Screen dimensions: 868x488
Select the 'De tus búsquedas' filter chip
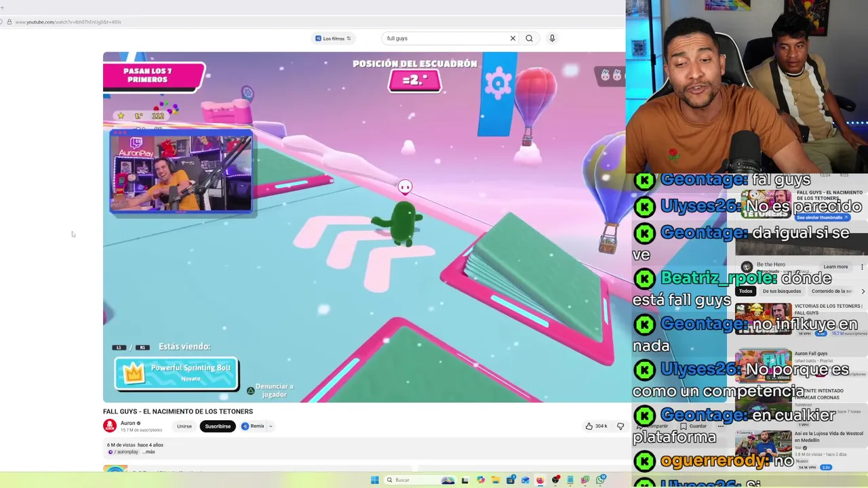pyautogui.click(x=782, y=291)
